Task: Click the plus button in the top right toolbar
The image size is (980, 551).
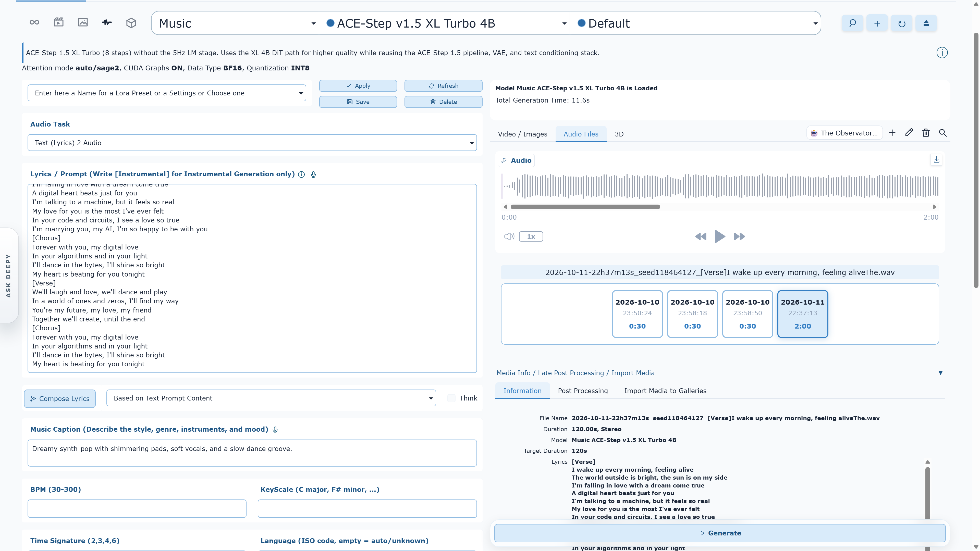Action: pyautogui.click(x=877, y=23)
